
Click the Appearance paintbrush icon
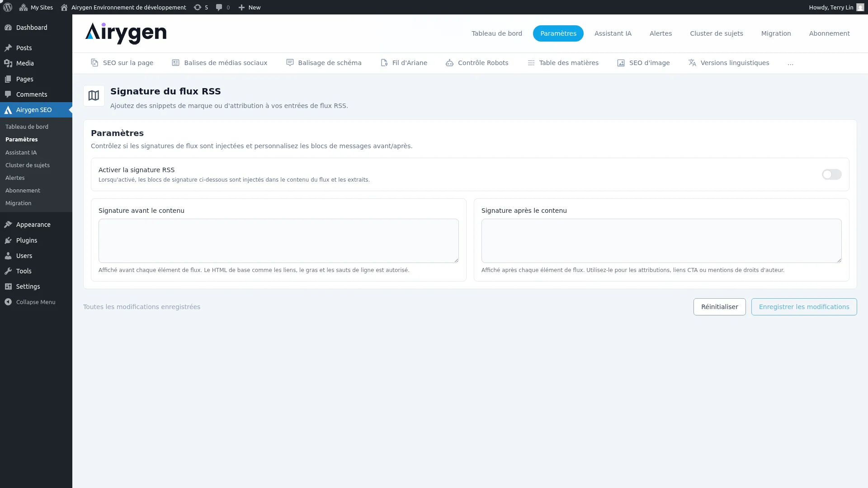pyautogui.click(x=8, y=225)
